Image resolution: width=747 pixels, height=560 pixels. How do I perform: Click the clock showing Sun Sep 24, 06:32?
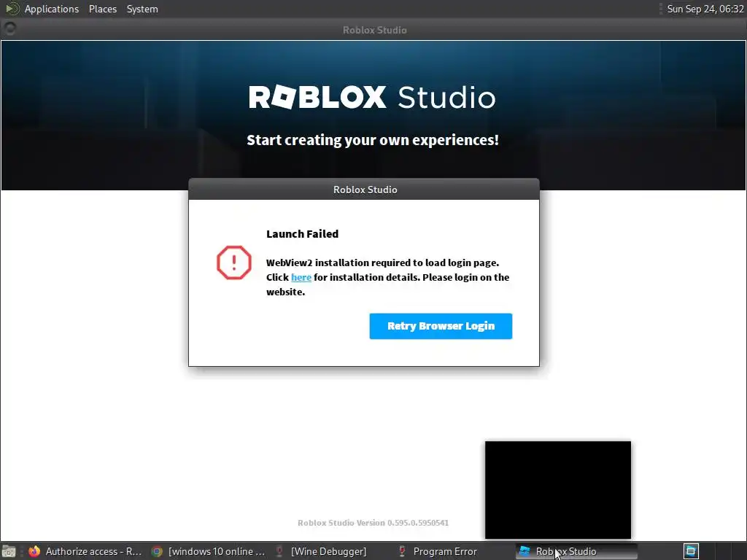705,9
